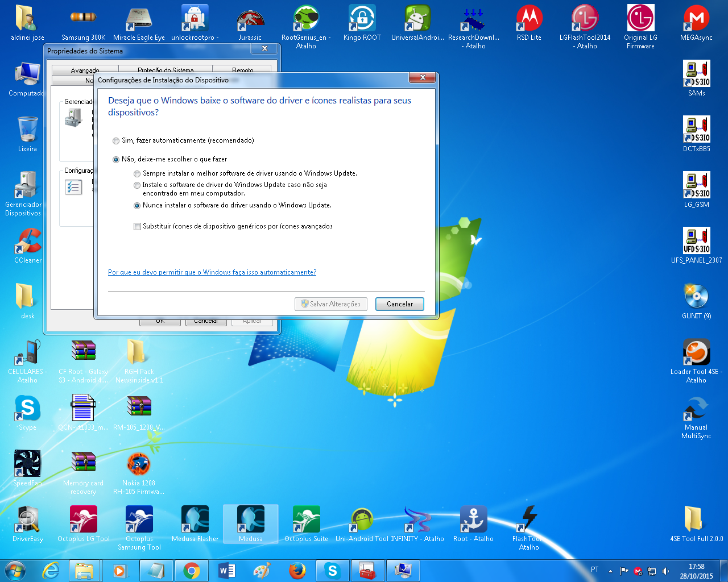
Task: Open the Medusa Flasher desktop icon
Action: click(x=195, y=524)
